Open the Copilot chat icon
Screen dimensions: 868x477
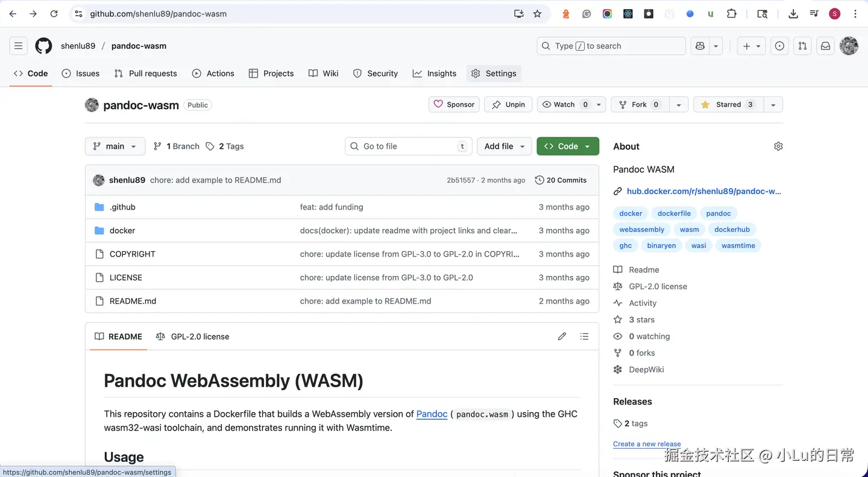[700, 46]
